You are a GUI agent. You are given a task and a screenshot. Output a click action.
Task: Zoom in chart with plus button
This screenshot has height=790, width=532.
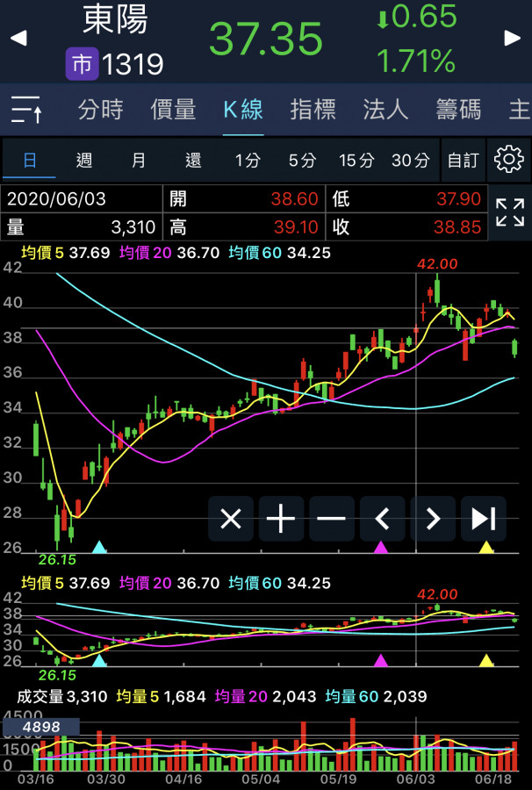click(281, 519)
